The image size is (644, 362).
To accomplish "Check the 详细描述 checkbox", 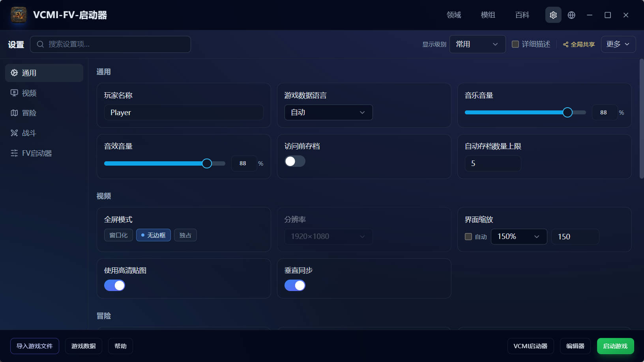I will click(x=515, y=44).
